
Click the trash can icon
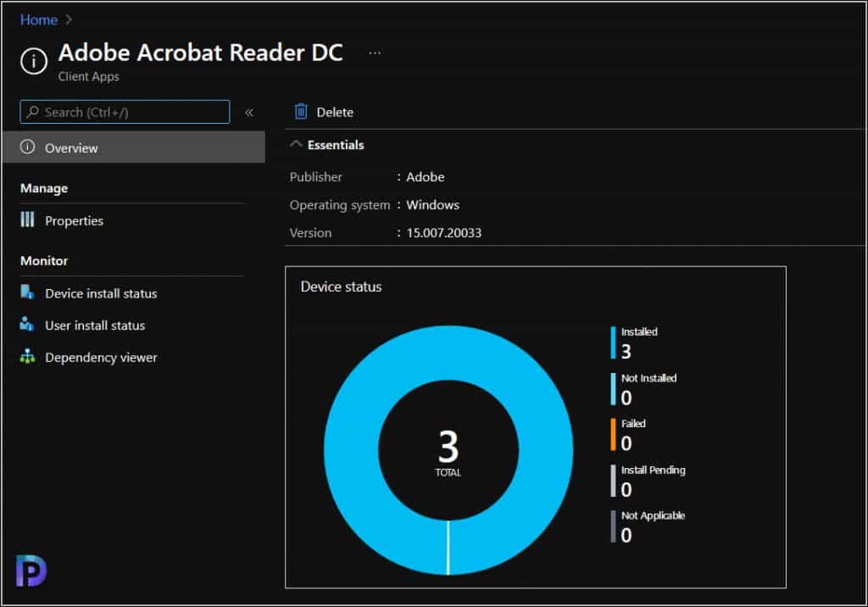tap(301, 111)
